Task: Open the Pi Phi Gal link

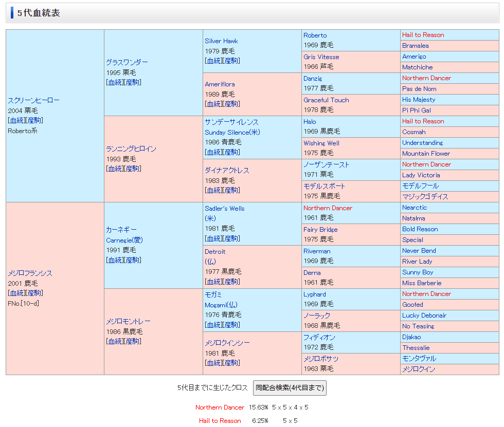Action: pos(416,110)
